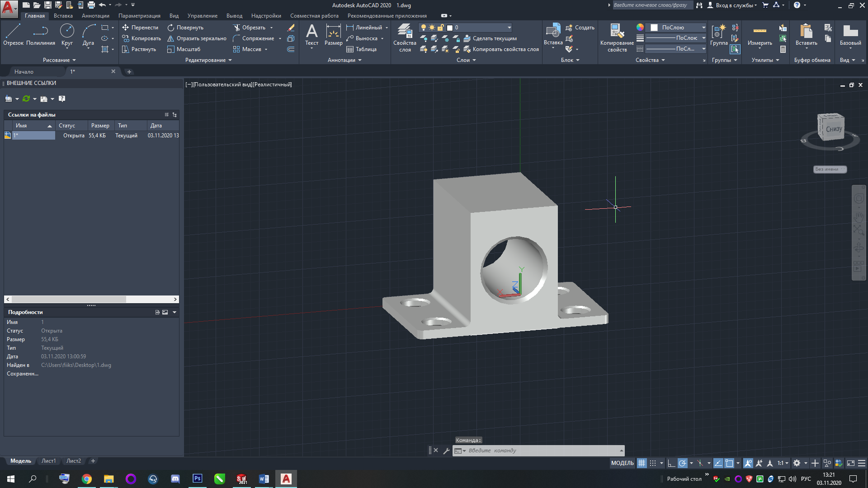Expand the Рисование panel

[59, 60]
